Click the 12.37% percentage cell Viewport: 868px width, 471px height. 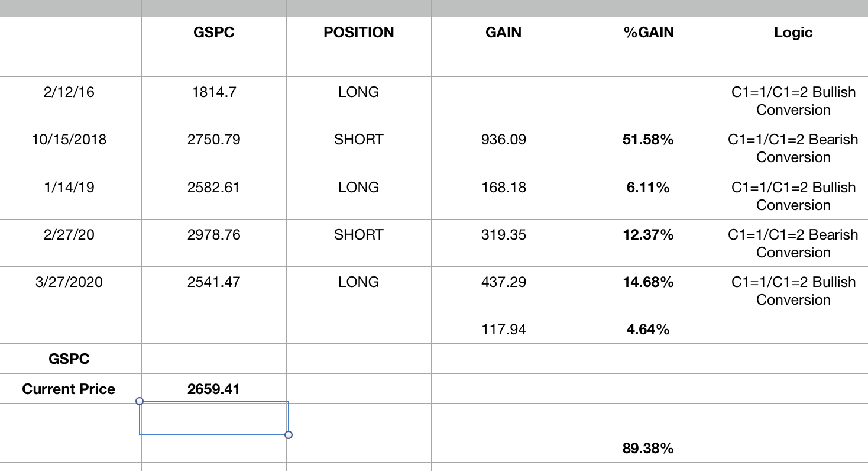point(648,235)
